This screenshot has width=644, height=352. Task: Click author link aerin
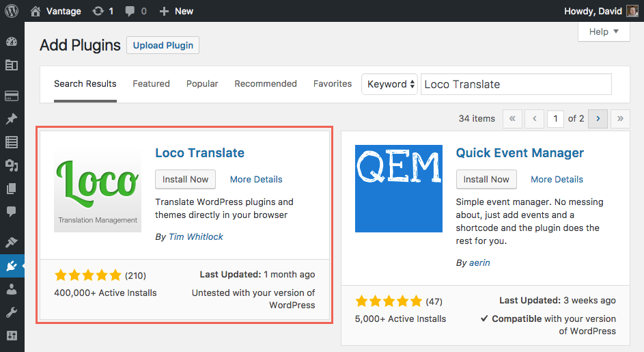tap(479, 262)
